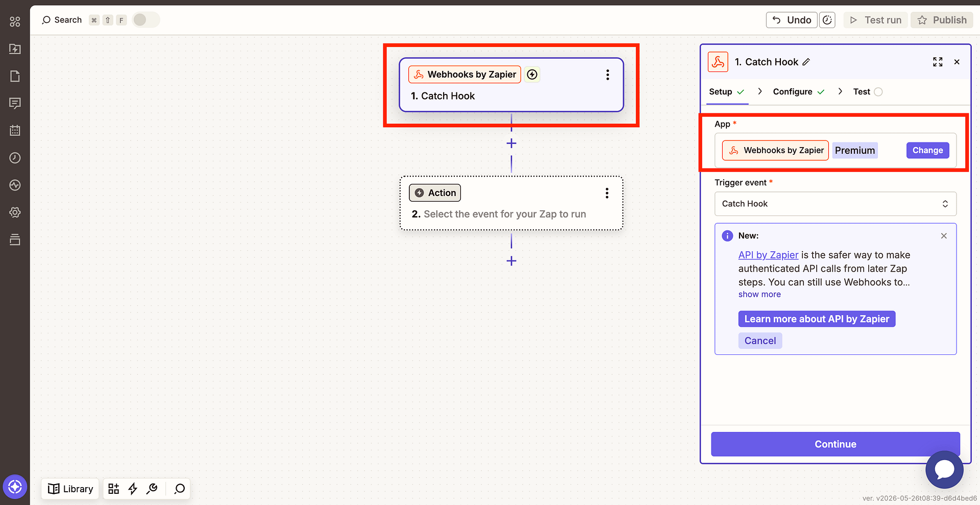The width and height of the screenshot is (980, 505).
Task: Start a Test run
Action: [876, 20]
